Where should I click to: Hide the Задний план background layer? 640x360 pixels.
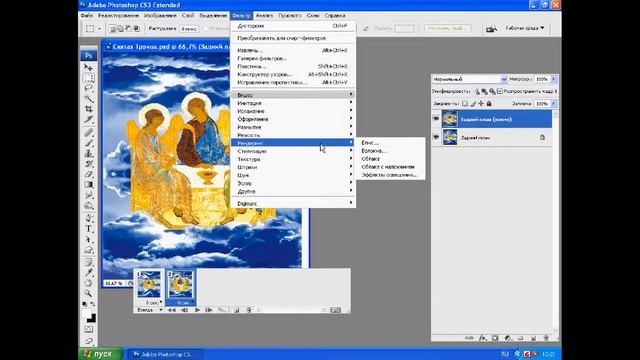click(x=436, y=138)
